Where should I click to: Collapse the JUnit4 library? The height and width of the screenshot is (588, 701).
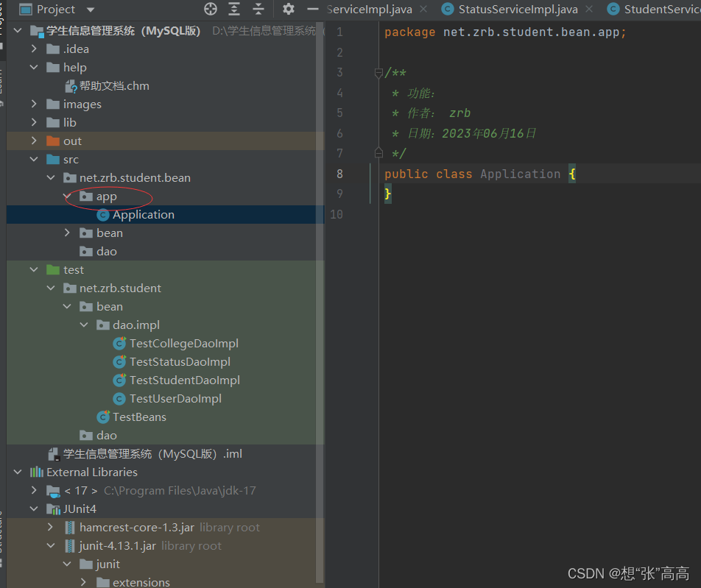click(34, 509)
